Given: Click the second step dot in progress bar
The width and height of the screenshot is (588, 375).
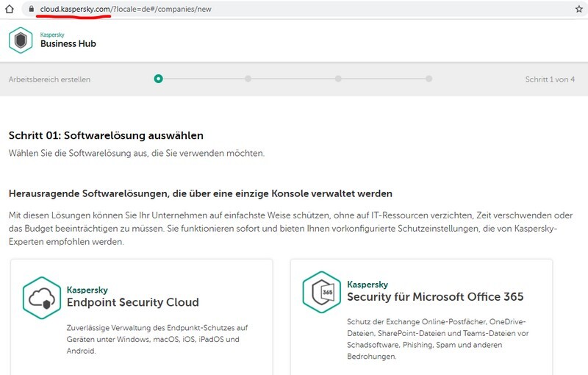Looking at the screenshot, I should (248, 79).
